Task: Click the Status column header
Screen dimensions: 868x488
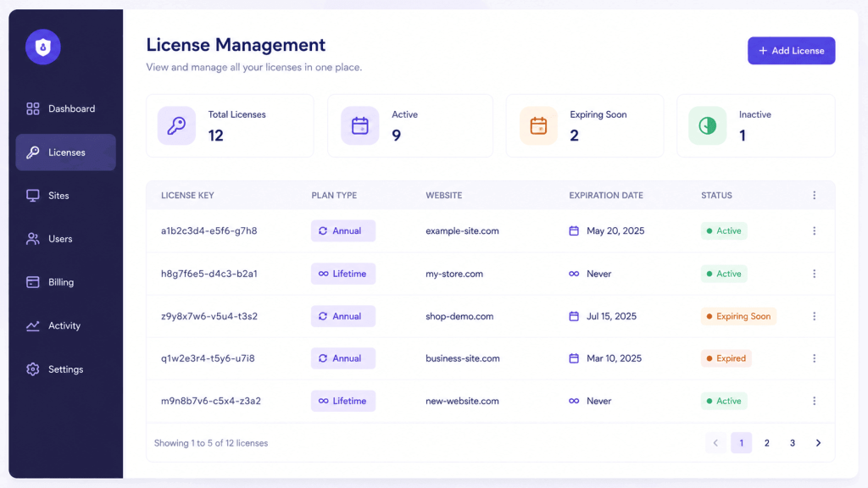Action: tap(717, 196)
